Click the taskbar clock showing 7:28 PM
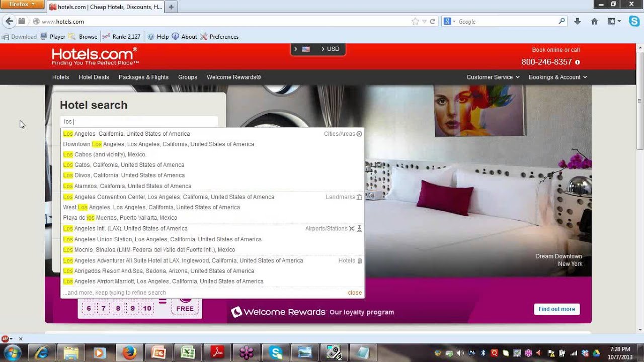Image resolution: width=644 pixels, height=362 pixels. 620,353
